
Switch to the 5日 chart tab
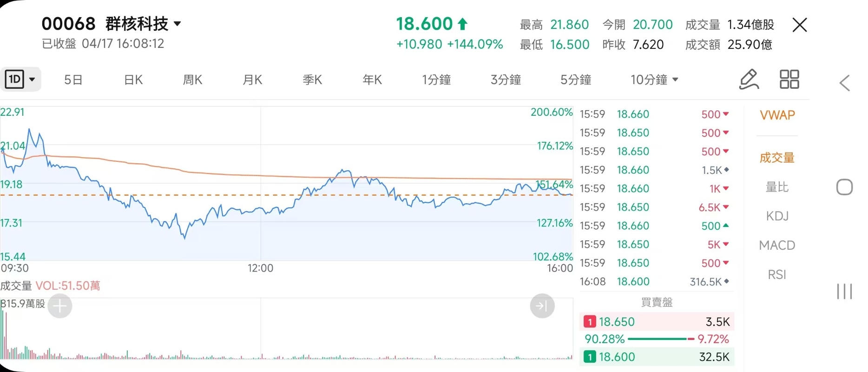click(x=73, y=80)
